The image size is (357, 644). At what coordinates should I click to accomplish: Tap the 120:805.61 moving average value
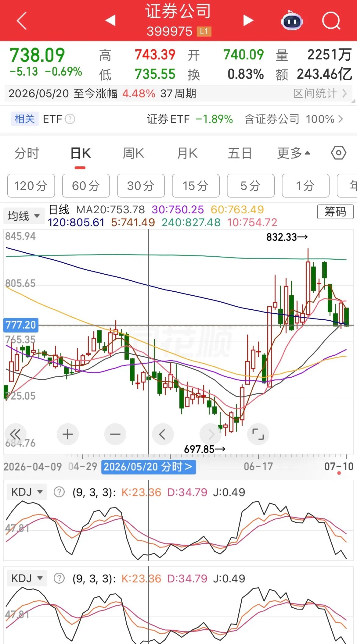coord(76,222)
